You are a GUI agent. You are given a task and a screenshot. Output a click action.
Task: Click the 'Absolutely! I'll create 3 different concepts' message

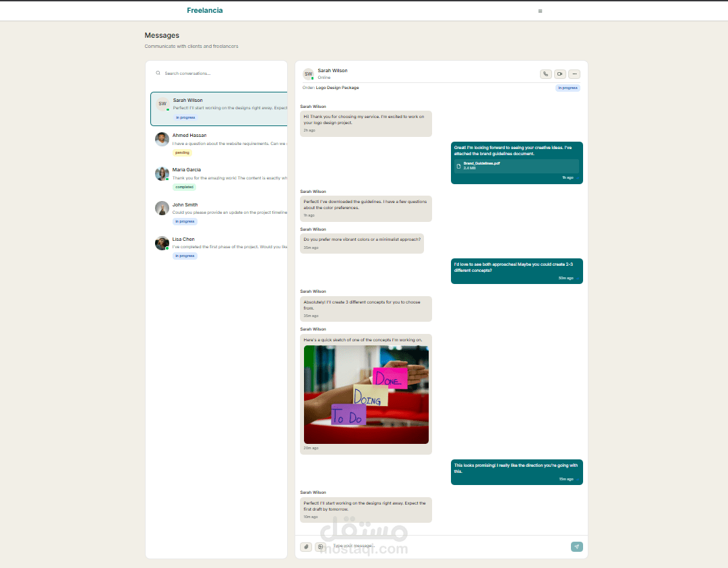point(366,309)
